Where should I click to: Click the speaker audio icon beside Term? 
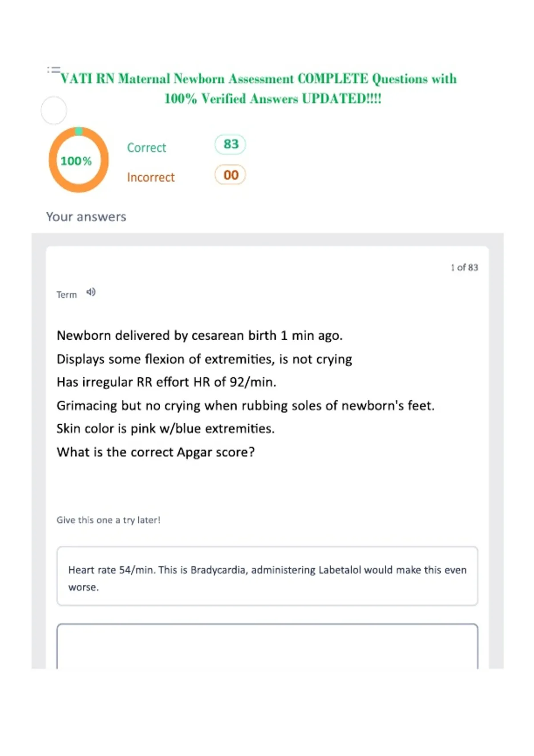pos(91,292)
